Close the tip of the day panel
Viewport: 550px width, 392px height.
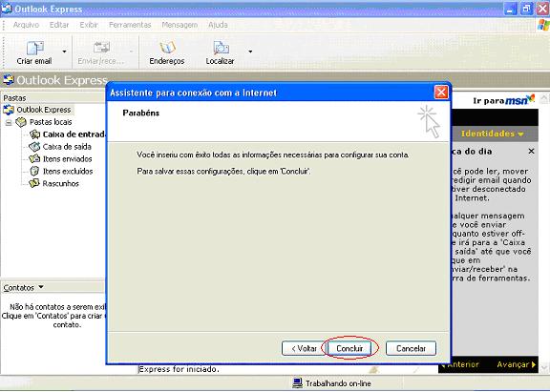531,151
